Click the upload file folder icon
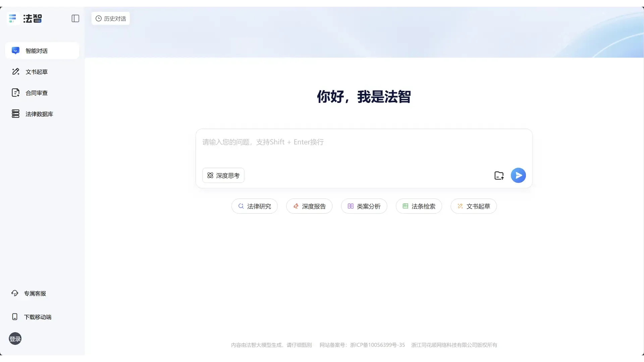Viewport: 644px width, 362px height. [499, 175]
